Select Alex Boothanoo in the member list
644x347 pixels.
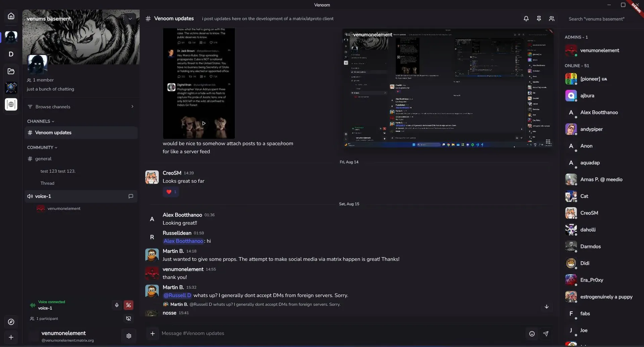(601, 113)
